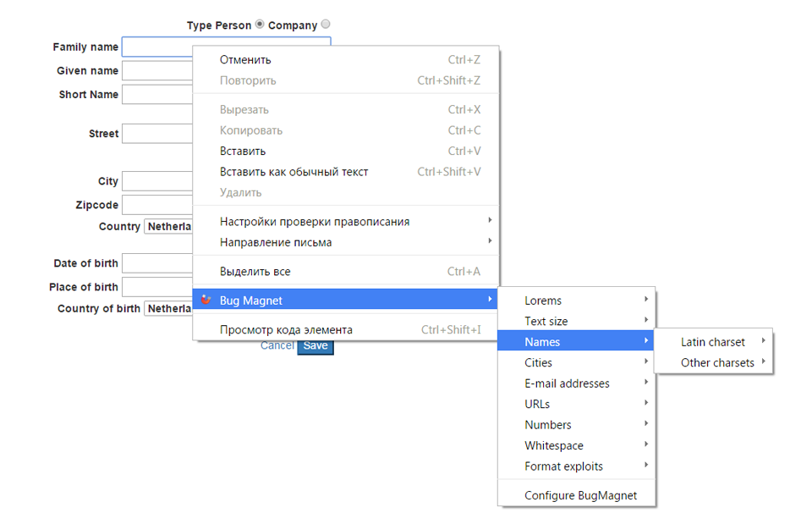Click into the Family name field

156,47
